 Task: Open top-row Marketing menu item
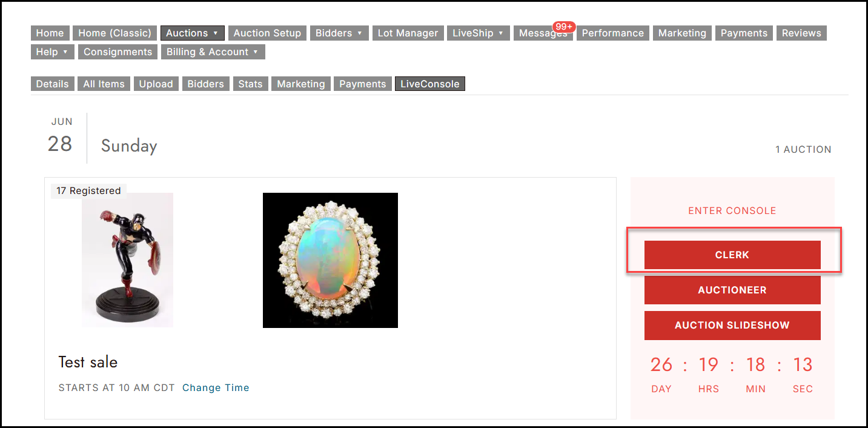682,33
